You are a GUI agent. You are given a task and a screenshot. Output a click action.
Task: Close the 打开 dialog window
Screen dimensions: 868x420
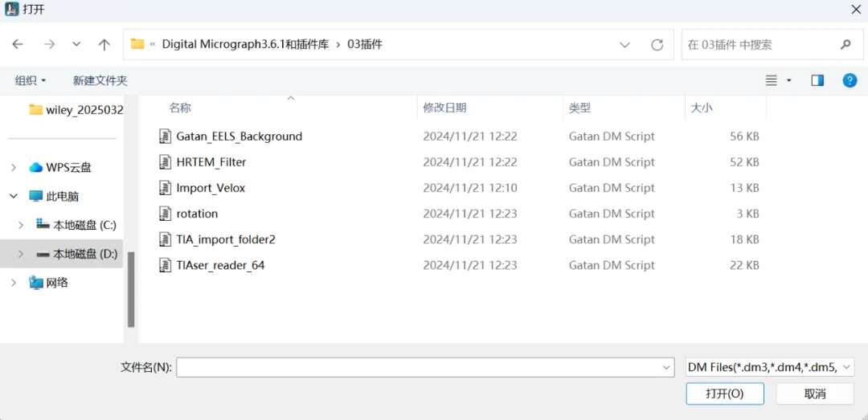[x=855, y=9]
